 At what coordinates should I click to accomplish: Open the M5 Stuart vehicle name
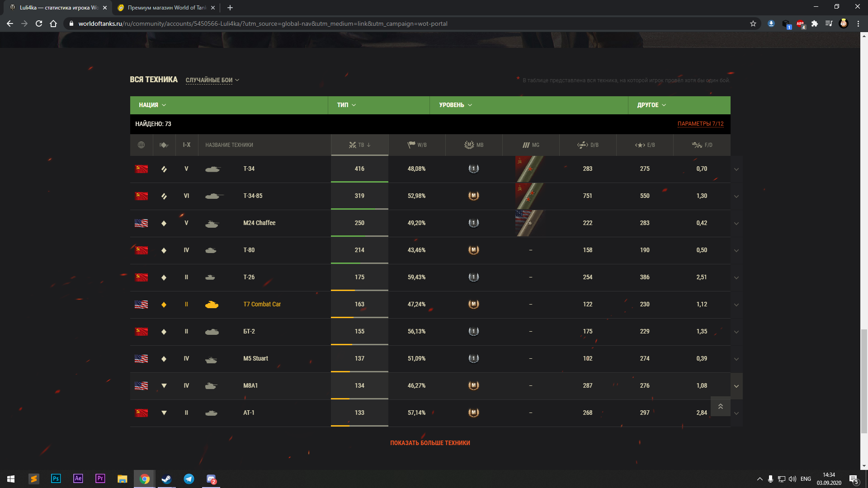(256, 359)
